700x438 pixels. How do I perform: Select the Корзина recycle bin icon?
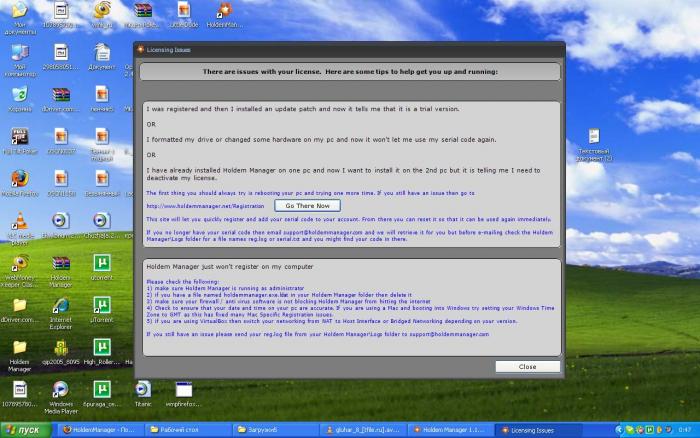click(20, 99)
